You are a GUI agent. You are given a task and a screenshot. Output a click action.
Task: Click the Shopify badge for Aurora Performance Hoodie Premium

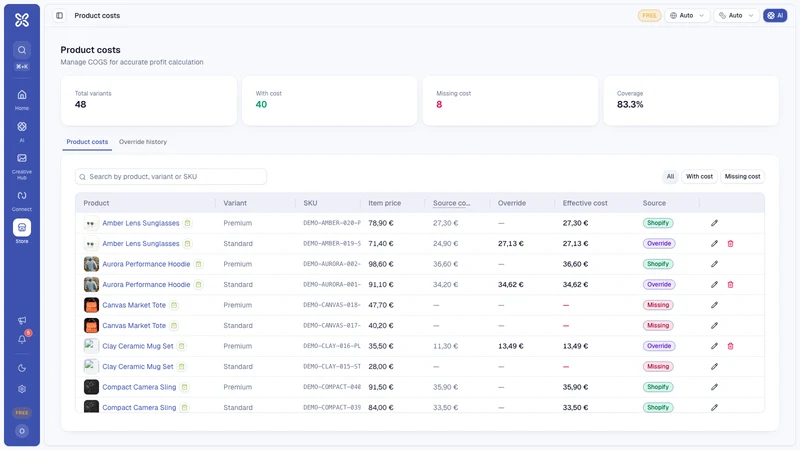point(658,264)
